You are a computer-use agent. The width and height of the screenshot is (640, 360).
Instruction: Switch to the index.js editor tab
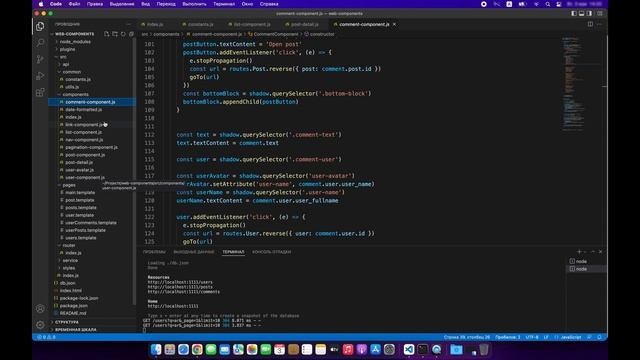pyautogui.click(x=155, y=24)
